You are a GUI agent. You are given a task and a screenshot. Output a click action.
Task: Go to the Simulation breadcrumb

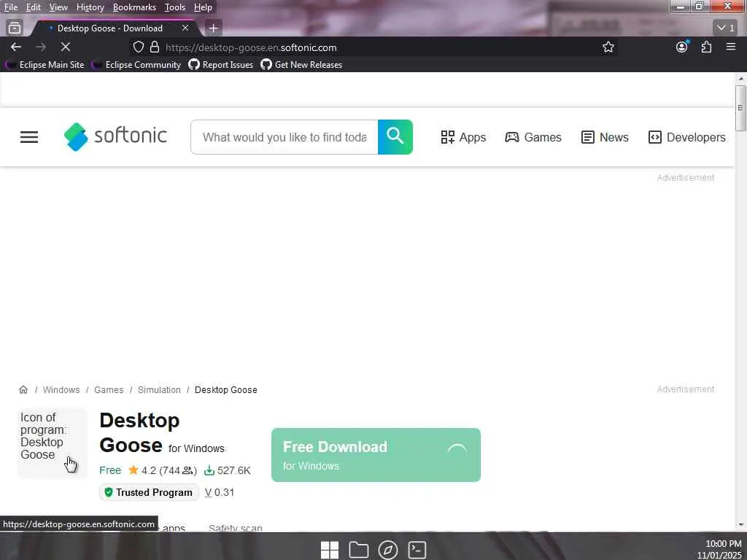(159, 389)
